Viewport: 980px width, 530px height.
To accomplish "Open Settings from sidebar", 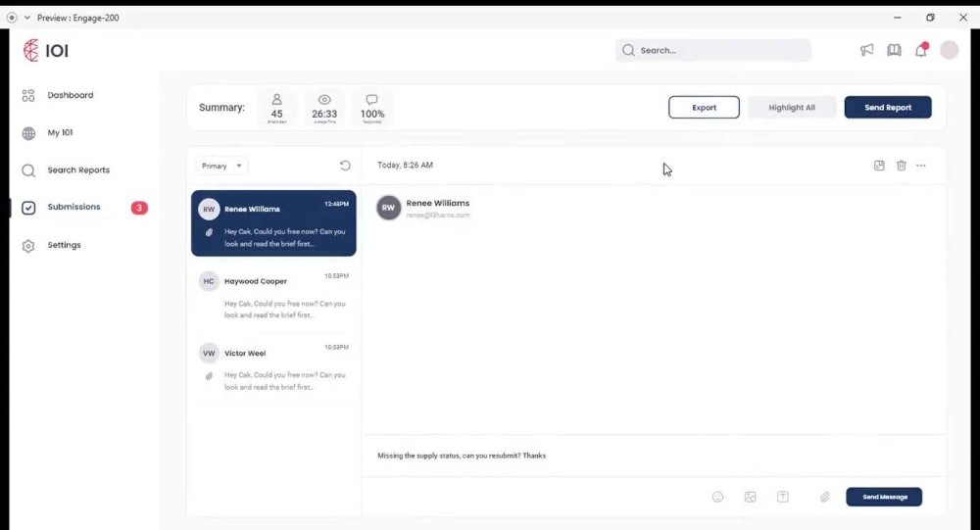I will pos(64,245).
